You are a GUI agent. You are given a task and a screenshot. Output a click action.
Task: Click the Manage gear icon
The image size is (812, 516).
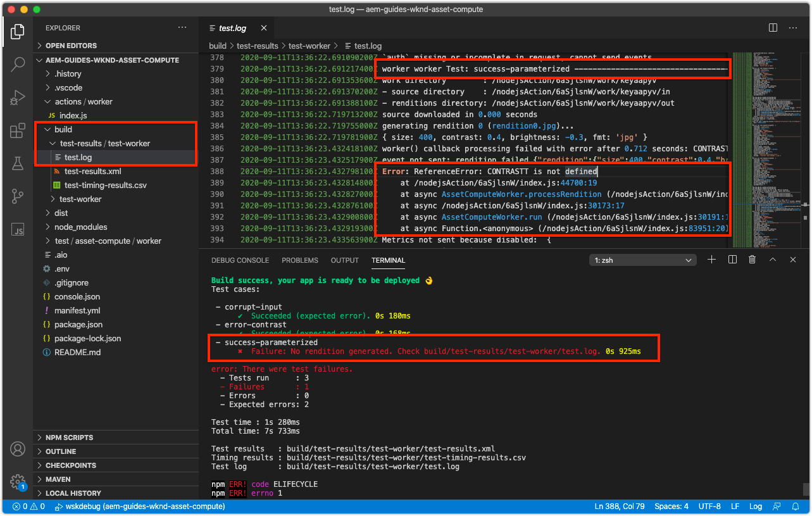tap(17, 481)
